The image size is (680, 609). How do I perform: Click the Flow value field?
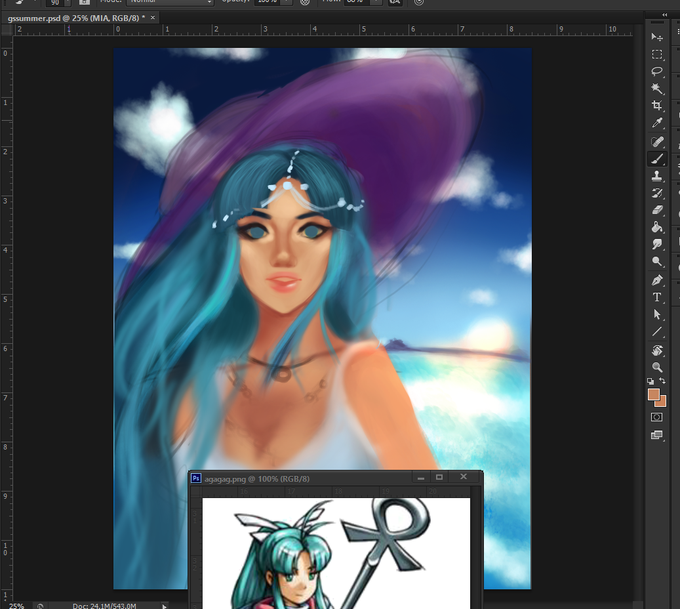coord(357,2)
